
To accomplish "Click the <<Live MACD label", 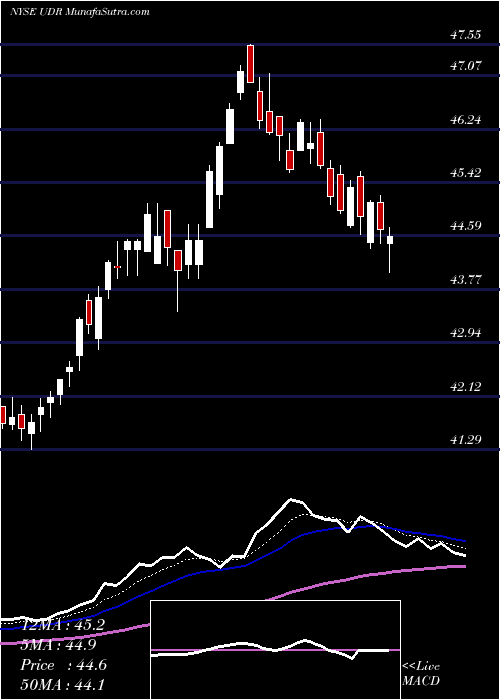I will pyautogui.click(x=421, y=674).
